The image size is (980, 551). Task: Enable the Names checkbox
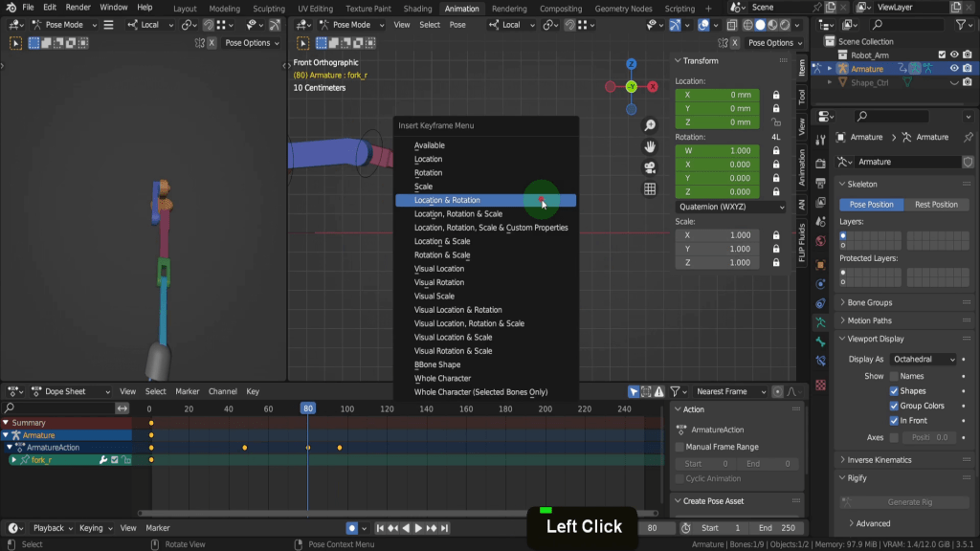[x=895, y=376]
